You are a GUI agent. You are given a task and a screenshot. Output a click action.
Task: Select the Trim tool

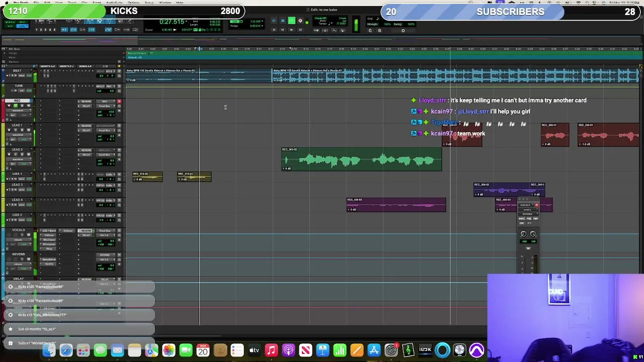click(89, 21)
